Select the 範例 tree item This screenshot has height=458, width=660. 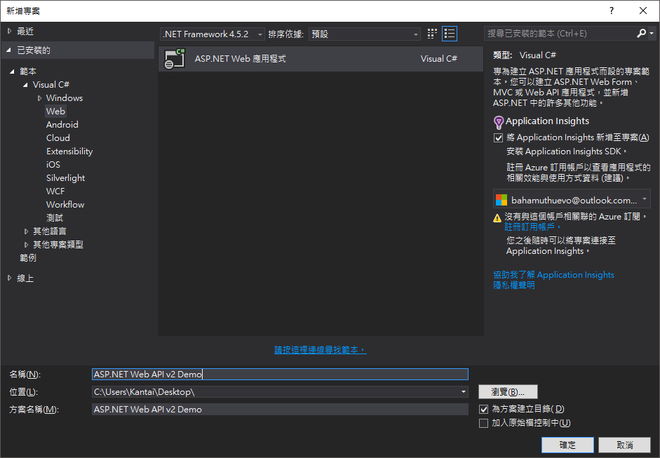point(28,258)
